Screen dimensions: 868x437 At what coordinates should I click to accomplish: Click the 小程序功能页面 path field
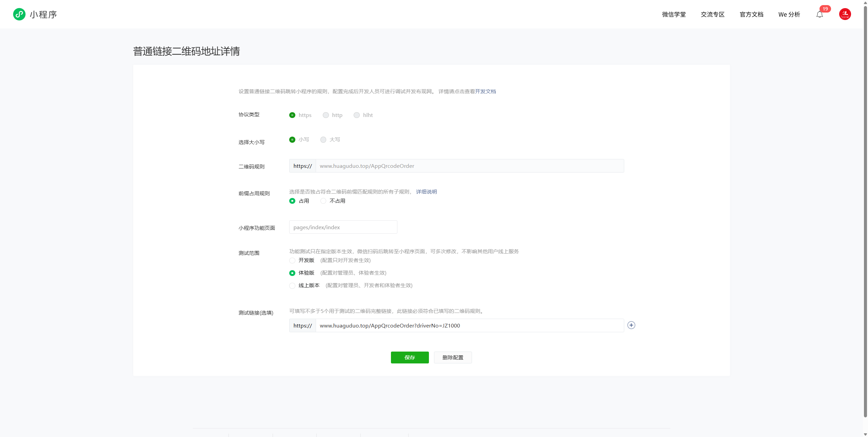(343, 227)
